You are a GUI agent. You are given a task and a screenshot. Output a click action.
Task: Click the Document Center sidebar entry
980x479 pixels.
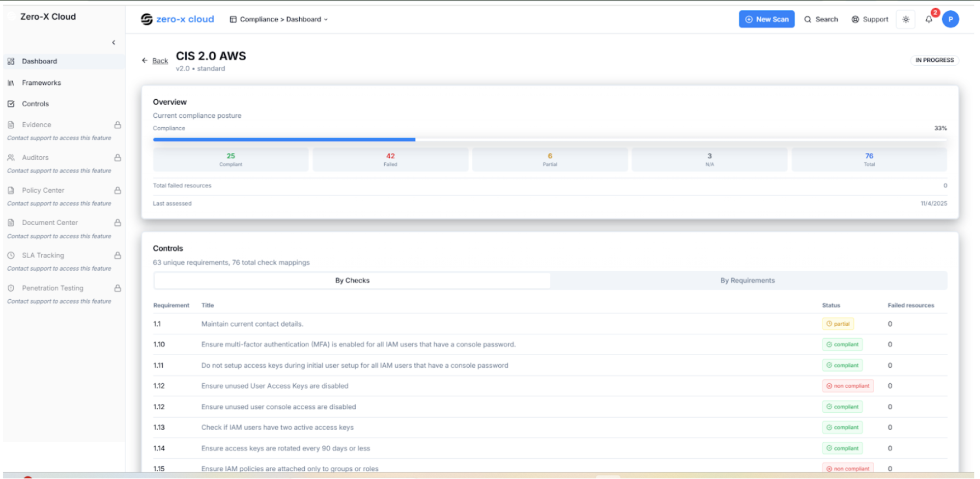pyautogui.click(x=64, y=223)
